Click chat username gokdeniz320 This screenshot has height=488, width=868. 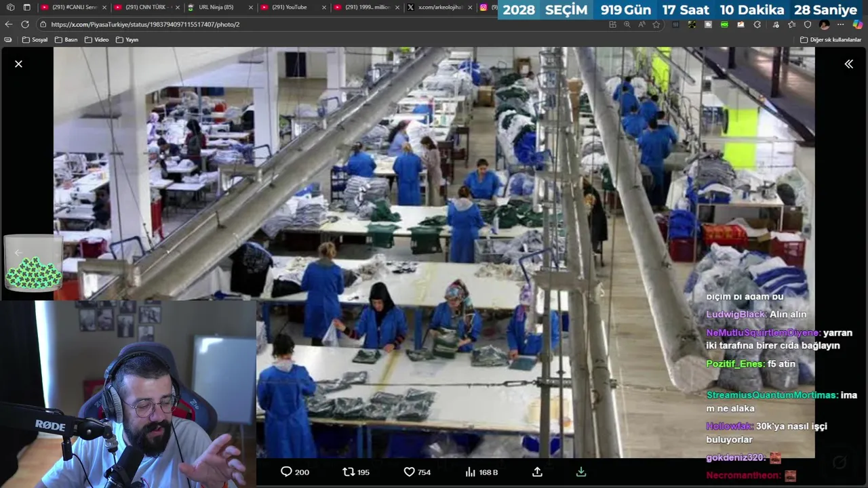[736, 457]
